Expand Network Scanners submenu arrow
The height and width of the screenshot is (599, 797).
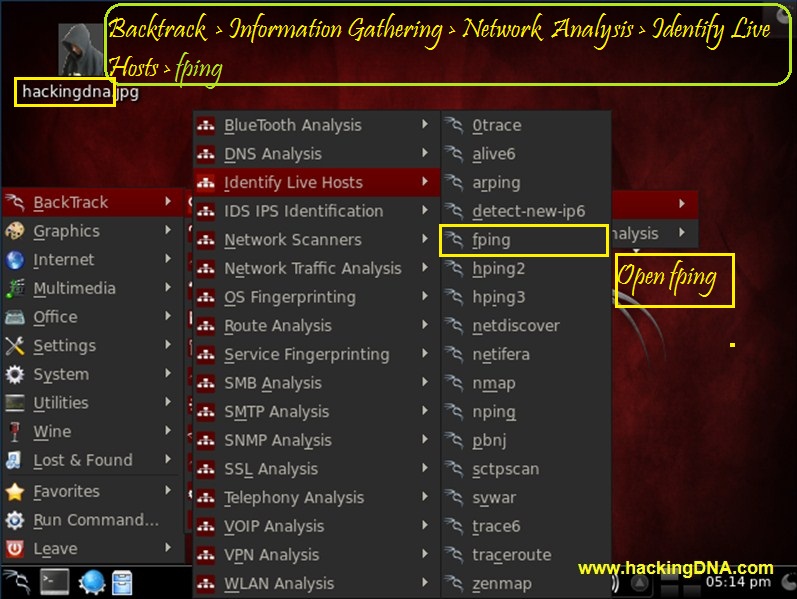[425, 238]
